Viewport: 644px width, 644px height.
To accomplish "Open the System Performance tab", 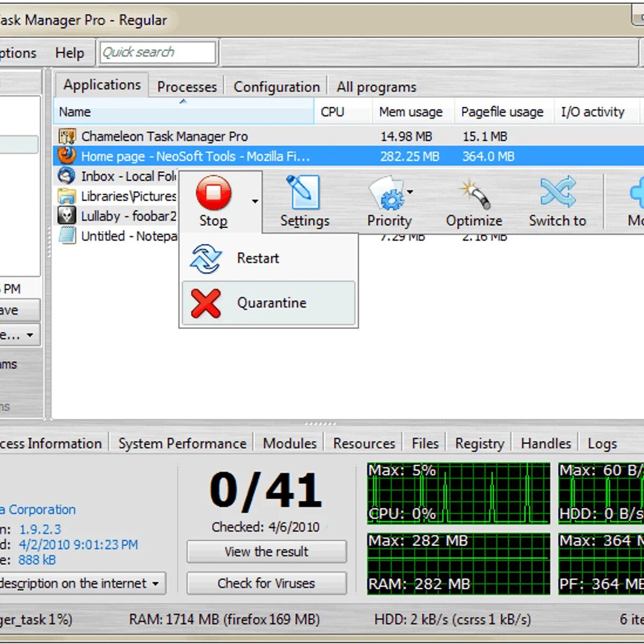I will [x=182, y=443].
